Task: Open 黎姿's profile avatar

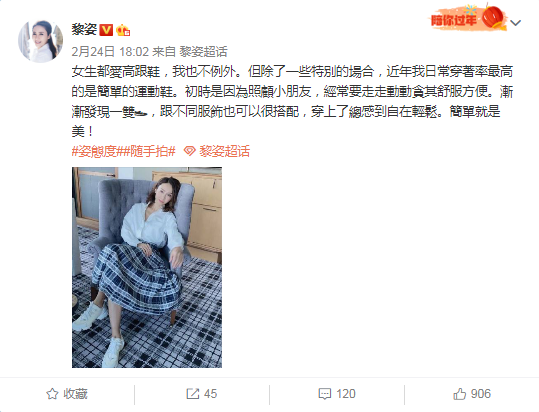Action: point(41,41)
